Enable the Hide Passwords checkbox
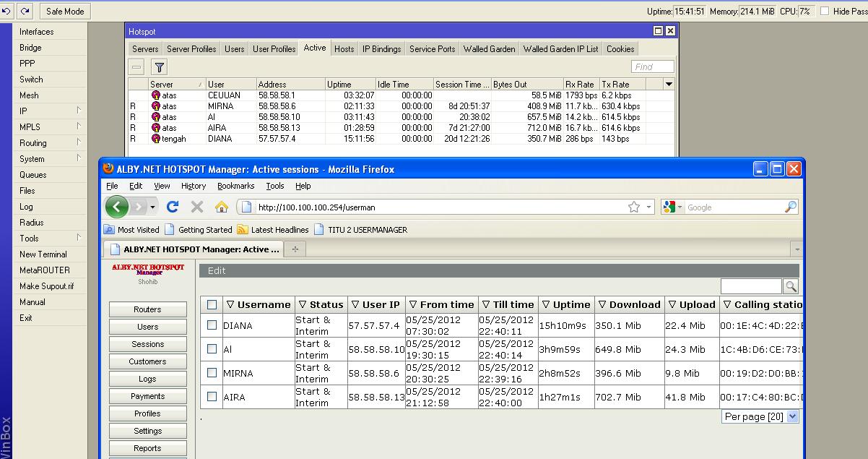Viewport: 868px width, 459px height. pyautogui.click(x=823, y=11)
